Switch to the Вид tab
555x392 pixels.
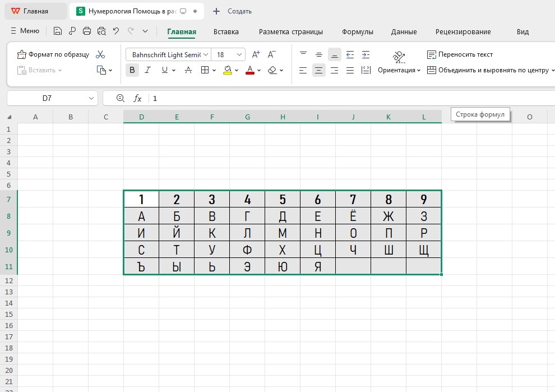[x=522, y=32]
